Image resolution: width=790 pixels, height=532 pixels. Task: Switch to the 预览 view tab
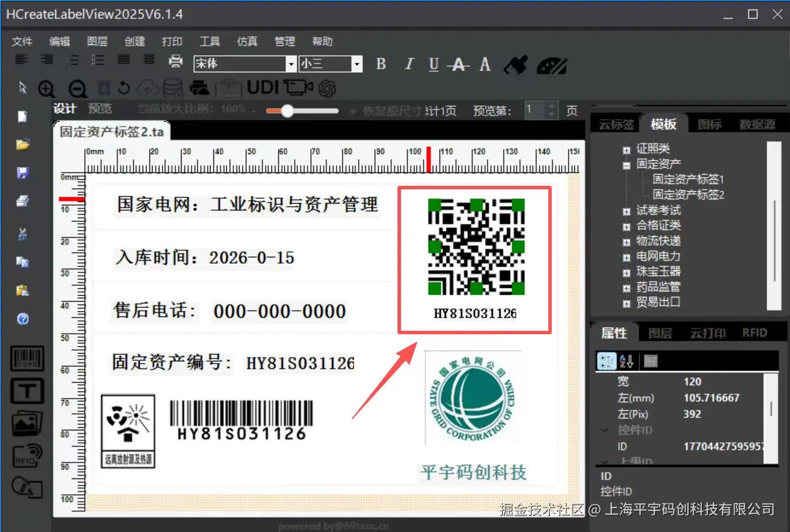tap(100, 109)
